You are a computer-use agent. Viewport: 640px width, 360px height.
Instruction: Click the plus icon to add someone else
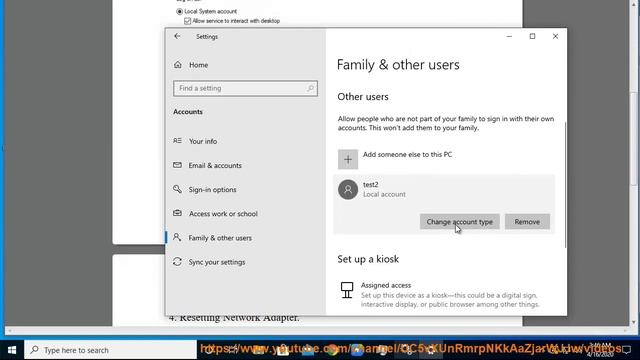tap(348, 159)
